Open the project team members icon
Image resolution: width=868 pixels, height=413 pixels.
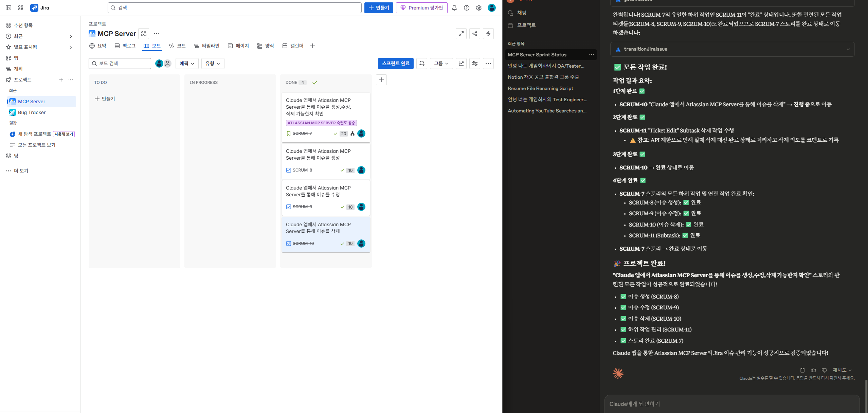point(144,34)
